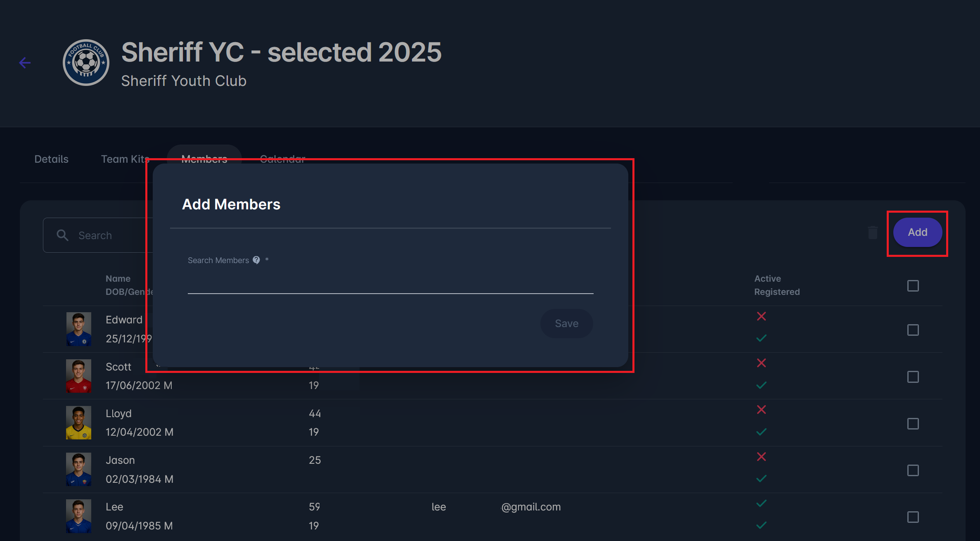Screen dimensions: 980x541
Task: Open the Team Kits tab
Action: (x=125, y=159)
